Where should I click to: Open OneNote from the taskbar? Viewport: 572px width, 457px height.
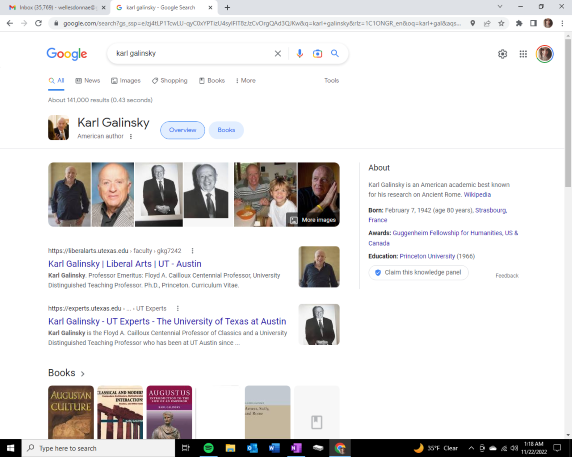pyautogui.click(x=296, y=448)
